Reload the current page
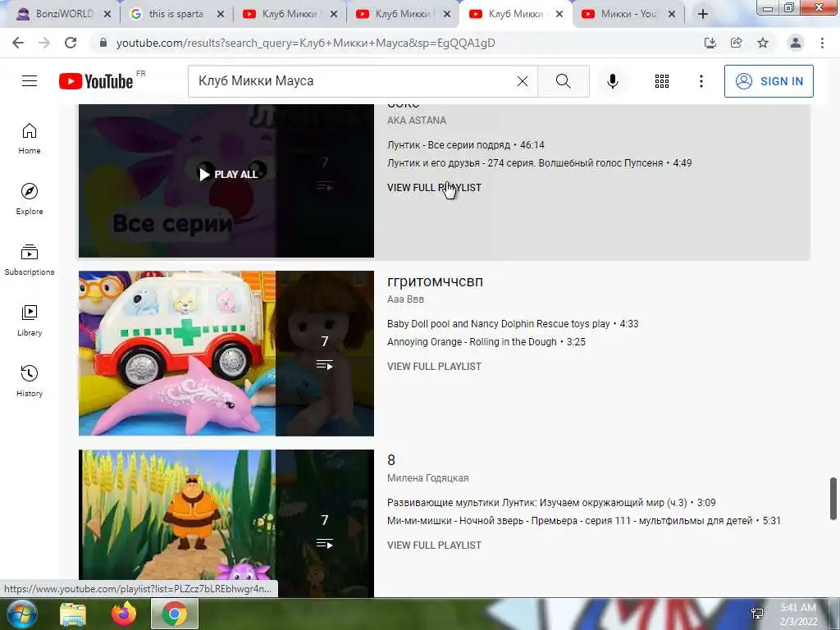 (71, 43)
